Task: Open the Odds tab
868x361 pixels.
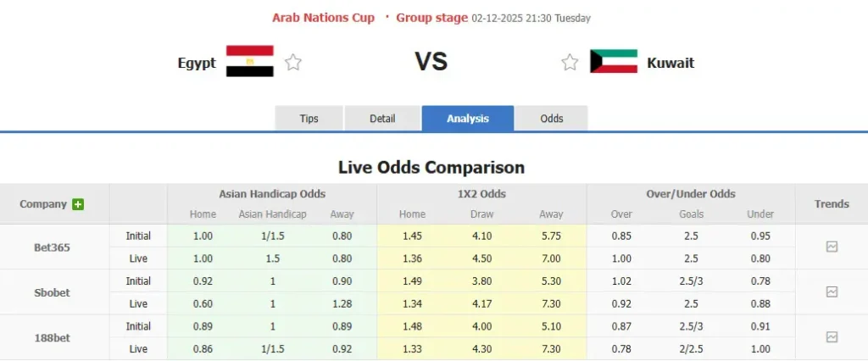Action: point(552,119)
